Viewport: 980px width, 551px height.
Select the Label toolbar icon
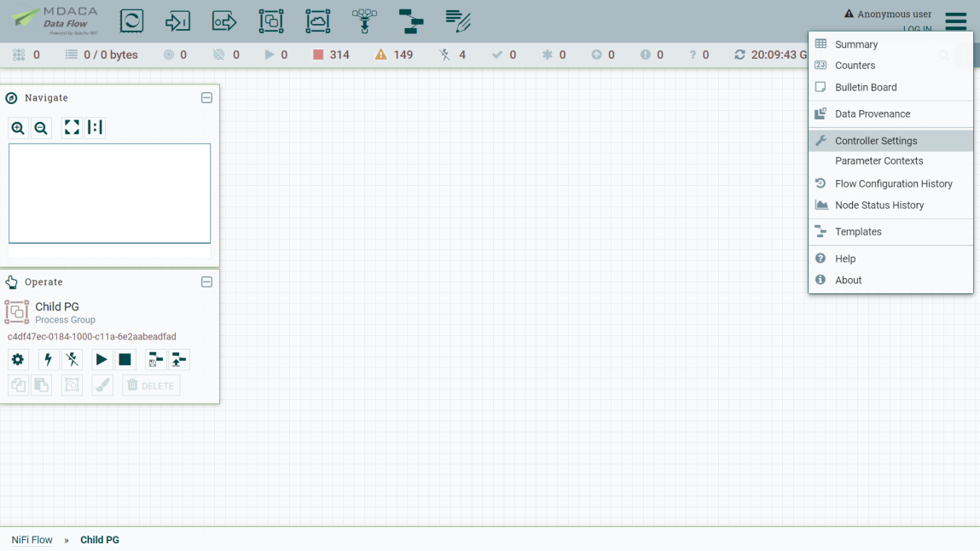pos(458,21)
